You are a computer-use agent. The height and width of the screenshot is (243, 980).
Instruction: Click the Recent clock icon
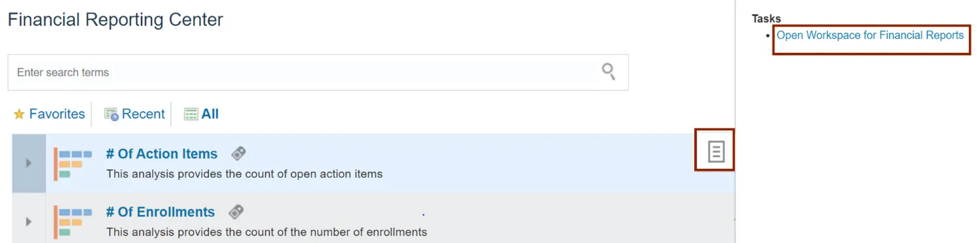point(112,115)
